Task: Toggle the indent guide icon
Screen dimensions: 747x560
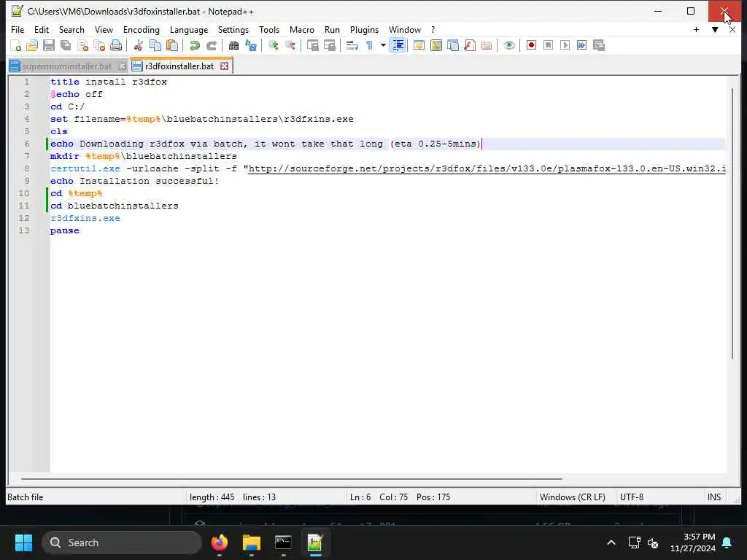Action: tap(398, 45)
